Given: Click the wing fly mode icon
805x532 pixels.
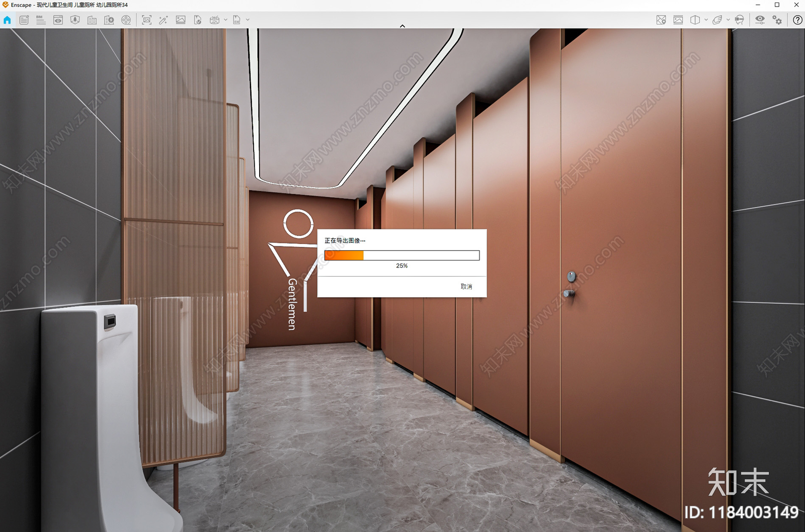Looking at the screenshot, I should coord(717,20).
